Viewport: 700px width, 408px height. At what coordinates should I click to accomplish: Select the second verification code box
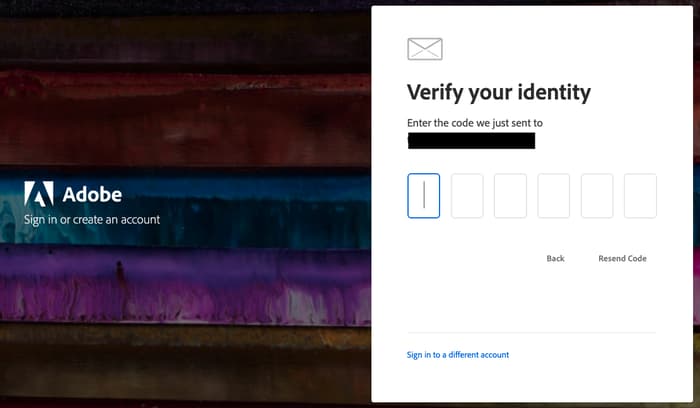(467, 196)
